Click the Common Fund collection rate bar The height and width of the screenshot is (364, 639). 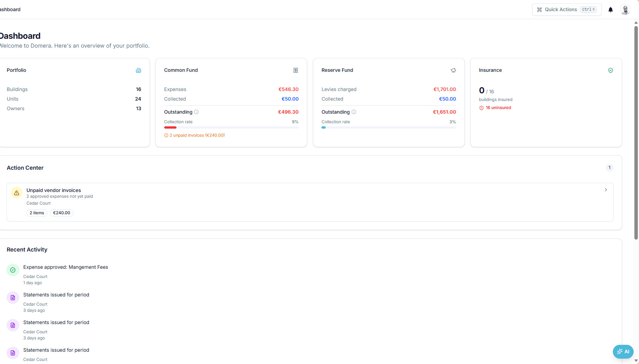point(231,127)
